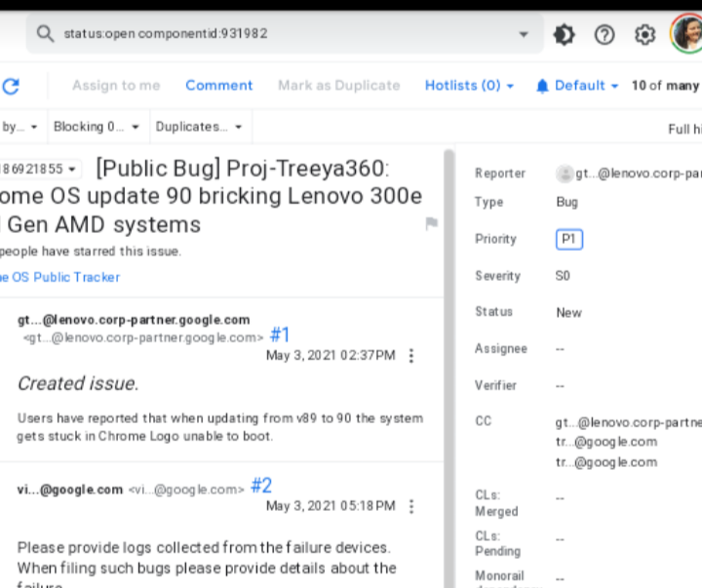The height and width of the screenshot is (588, 702).
Task: Click the search magnifier icon
Action: 44,34
